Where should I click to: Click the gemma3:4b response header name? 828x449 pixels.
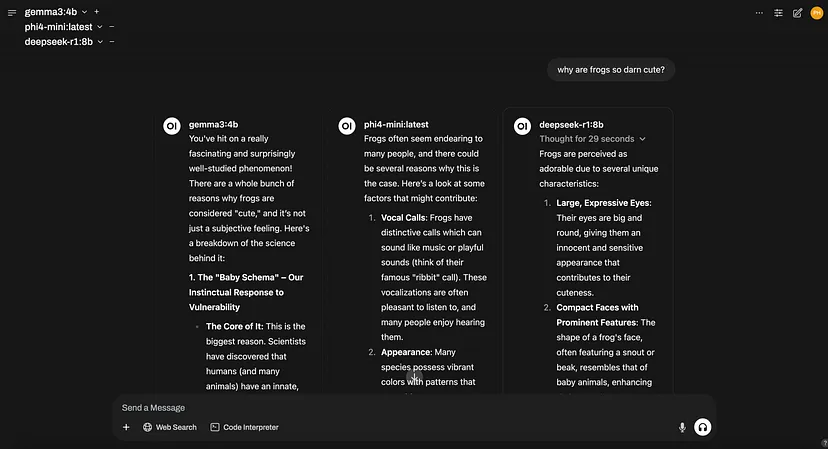(213, 125)
